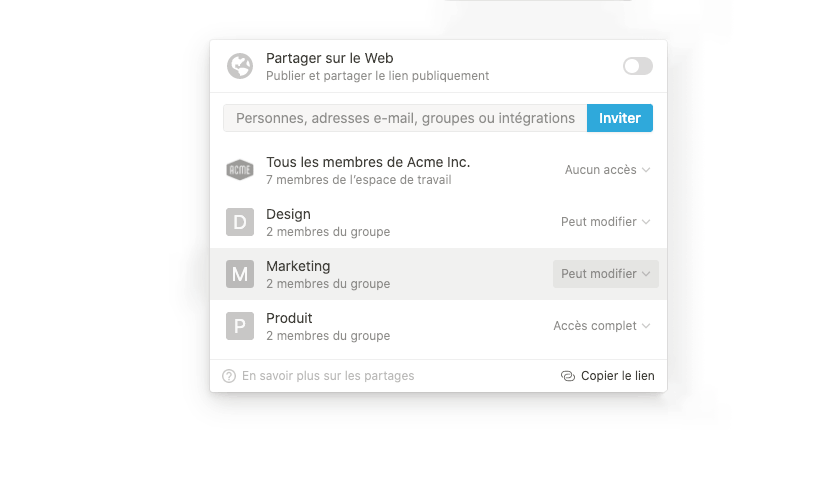Open Marketing's 'Peut modifier' dropdown
This screenshot has width=840, height=480.
coord(605,274)
